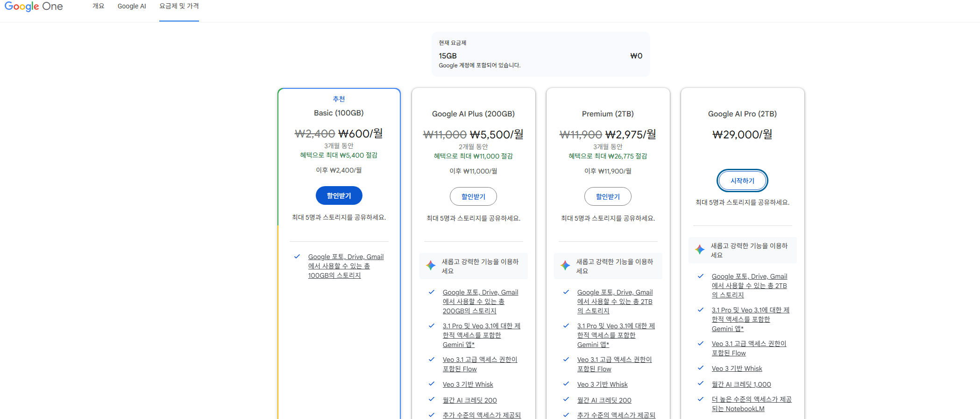The height and width of the screenshot is (419, 980).
Task: Click the Premium (2TB) plan title
Action: pos(608,114)
